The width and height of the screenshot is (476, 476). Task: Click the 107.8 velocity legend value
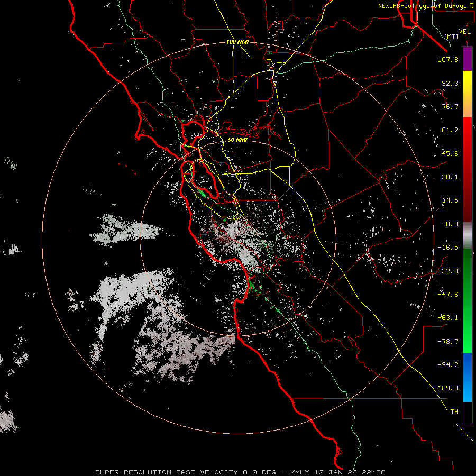tap(448, 59)
